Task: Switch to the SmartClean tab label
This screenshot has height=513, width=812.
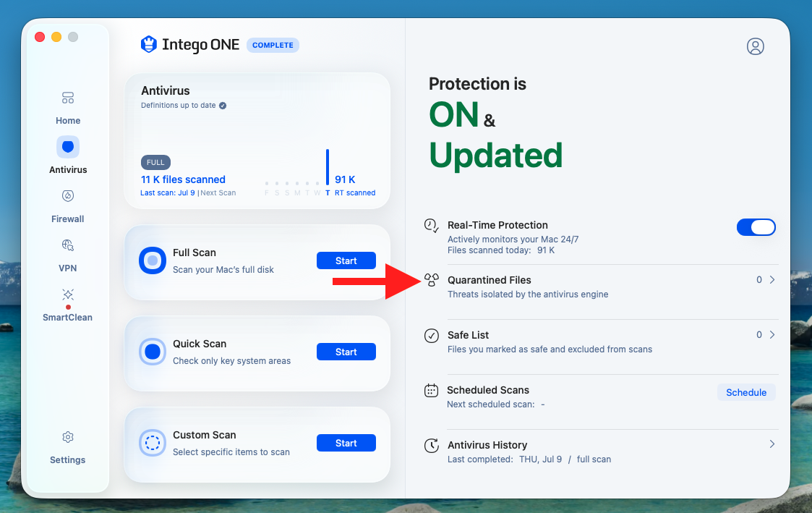Action: point(68,318)
